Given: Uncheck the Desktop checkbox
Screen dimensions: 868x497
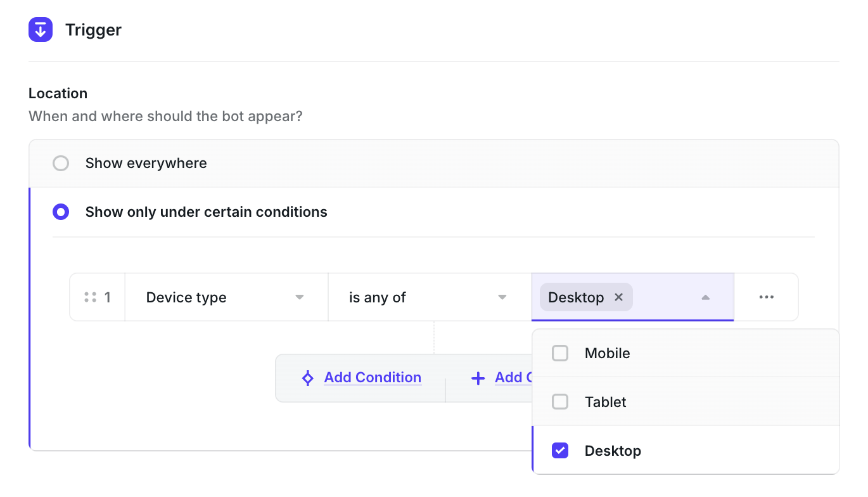Looking at the screenshot, I should pyautogui.click(x=560, y=451).
